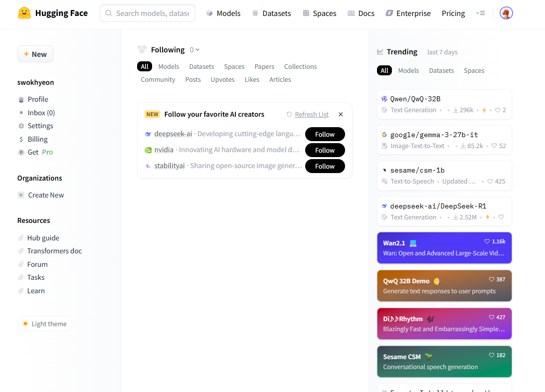This screenshot has height=392, width=545.
Task: Click the Hugging Face emoji logo
Action: tap(24, 13)
